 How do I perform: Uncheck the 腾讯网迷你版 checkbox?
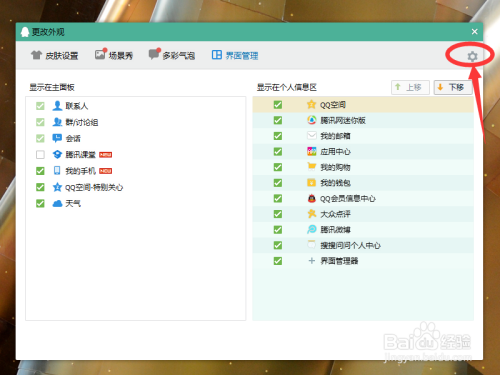278,120
